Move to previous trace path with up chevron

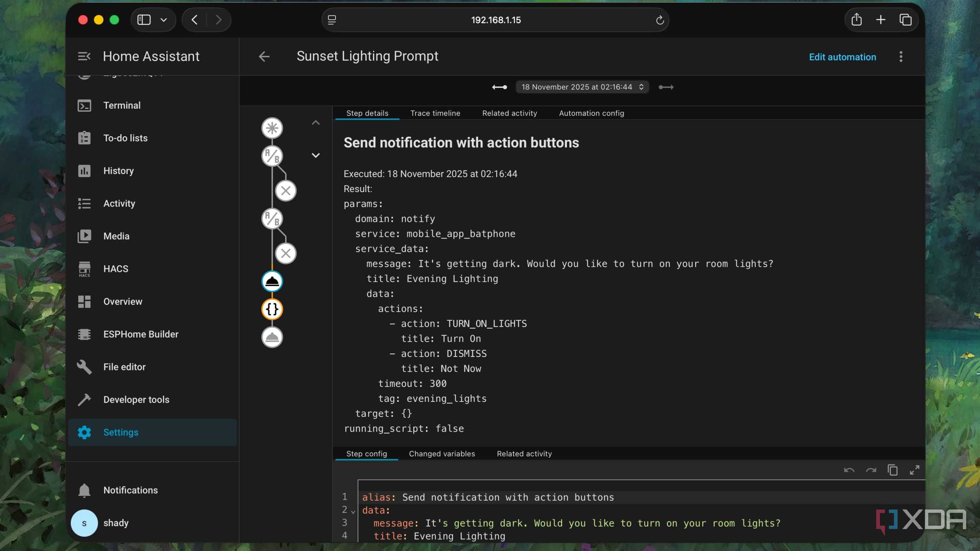[316, 123]
